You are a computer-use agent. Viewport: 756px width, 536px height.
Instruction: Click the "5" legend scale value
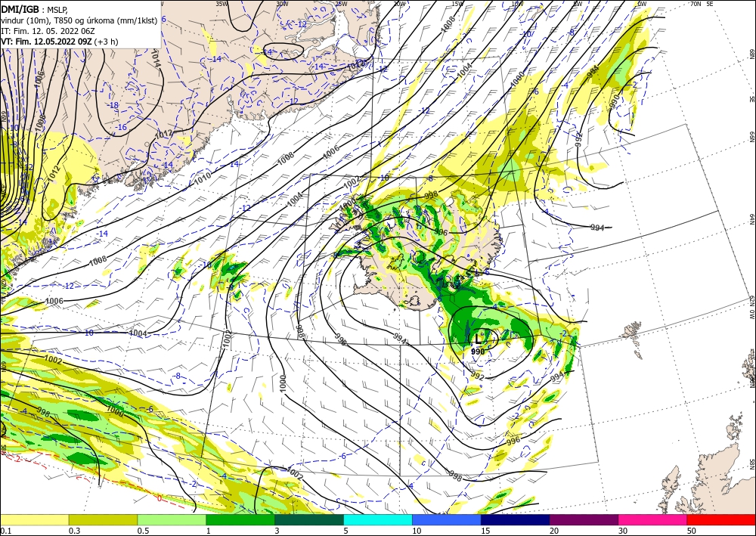coord(346,531)
